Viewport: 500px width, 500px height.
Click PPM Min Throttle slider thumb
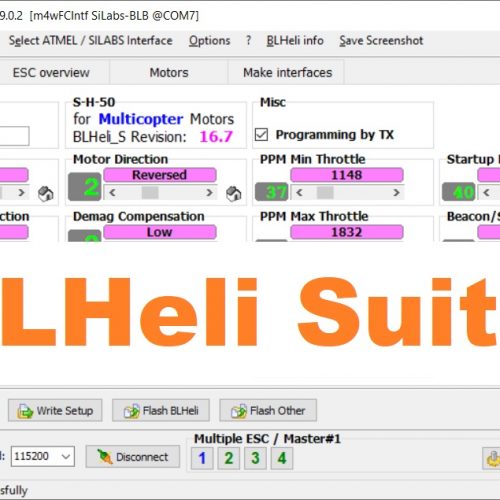325,192
